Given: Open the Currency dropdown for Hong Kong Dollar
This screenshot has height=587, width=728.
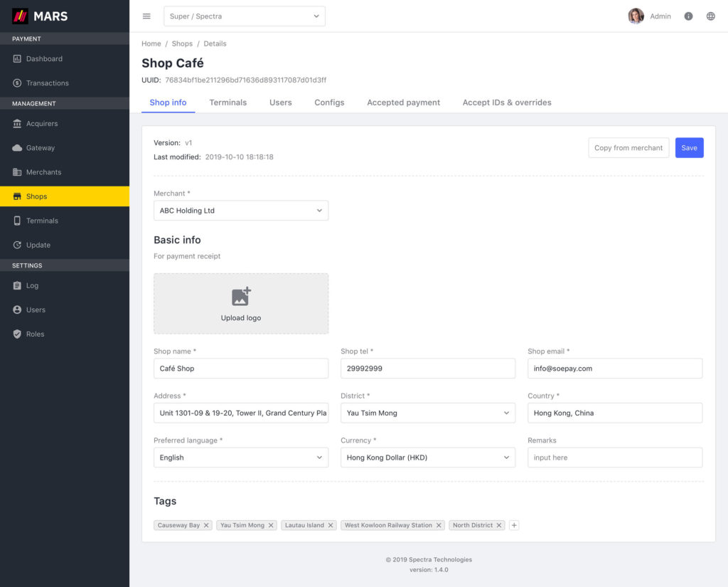Looking at the screenshot, I should click(427, 458).
